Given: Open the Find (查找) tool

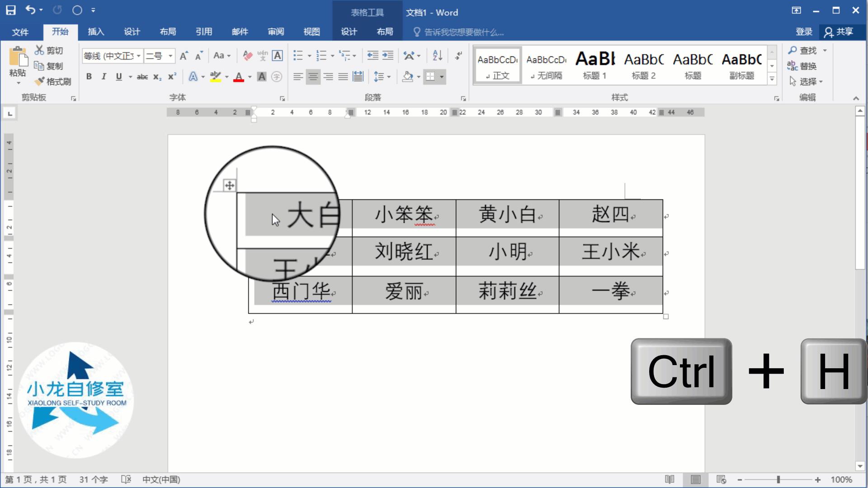Looking at the screenshot, I should click(x=807, y=51).
